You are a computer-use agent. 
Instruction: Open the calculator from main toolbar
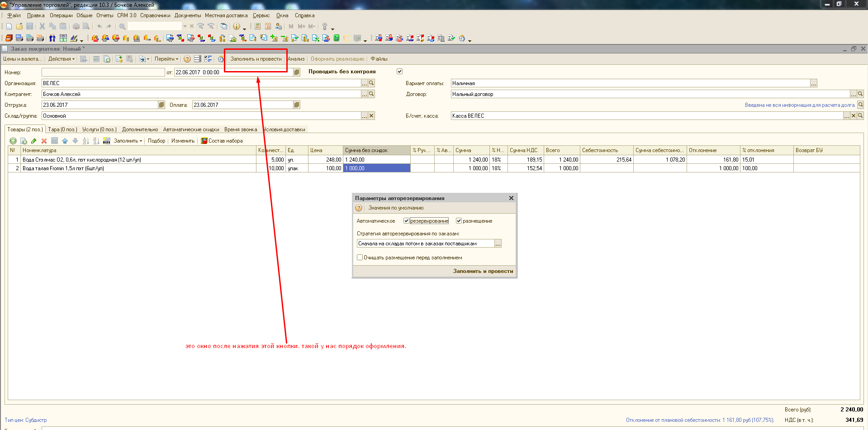tap(257, 26)
